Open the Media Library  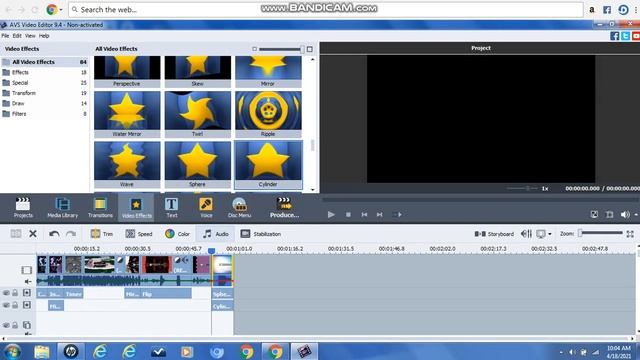[x=62, y=208]
